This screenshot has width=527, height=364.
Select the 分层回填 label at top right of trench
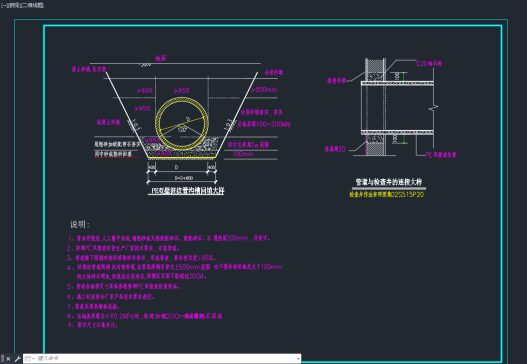pos(273,72)
